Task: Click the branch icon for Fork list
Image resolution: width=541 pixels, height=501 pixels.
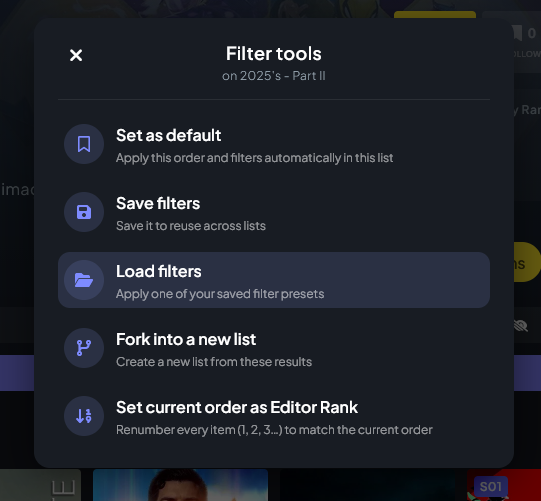Action: pyautogui.click(x=84, y=348)
